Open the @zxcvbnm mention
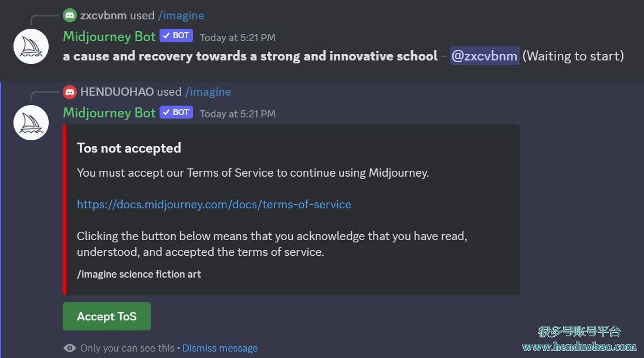The image size is (644, 358). pos(484,56)
